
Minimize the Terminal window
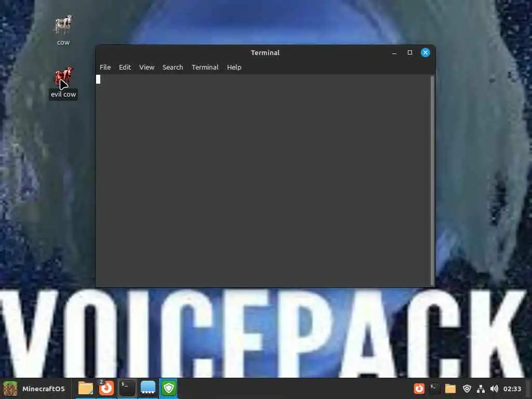tap(394, 53)
